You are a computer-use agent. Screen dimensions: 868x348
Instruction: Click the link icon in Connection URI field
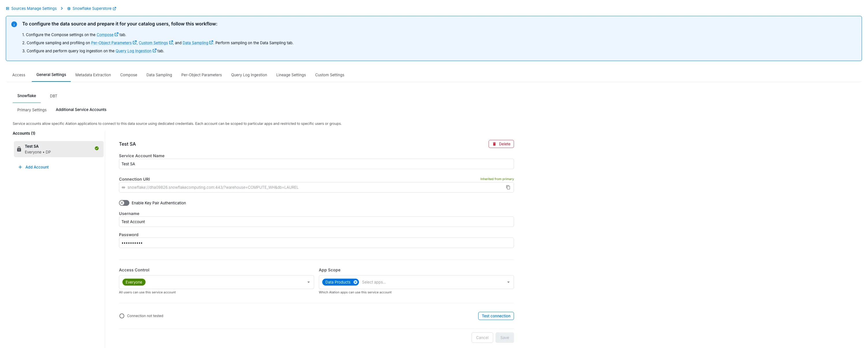[123, 188]
